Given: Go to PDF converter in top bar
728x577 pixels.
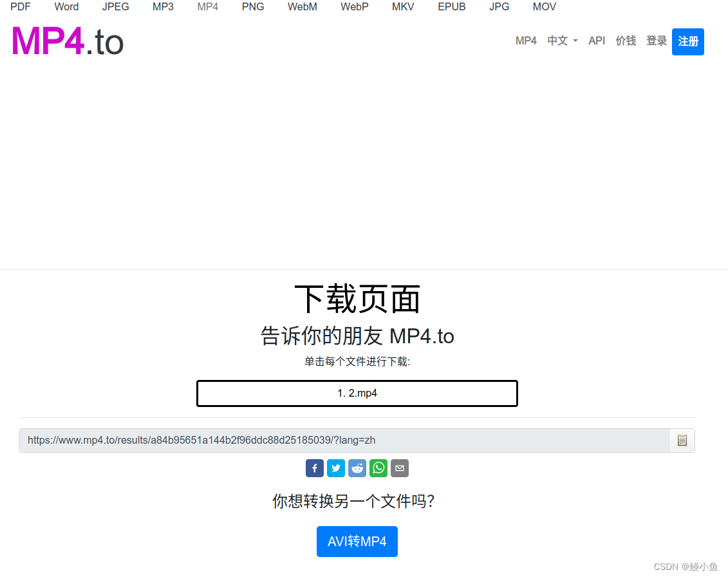Looking at the screenshot, I should [21, 6].
